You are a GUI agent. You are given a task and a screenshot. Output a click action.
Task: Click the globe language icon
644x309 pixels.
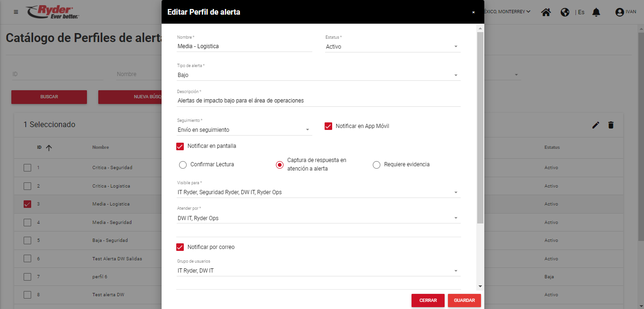click(x=565, y=12)
